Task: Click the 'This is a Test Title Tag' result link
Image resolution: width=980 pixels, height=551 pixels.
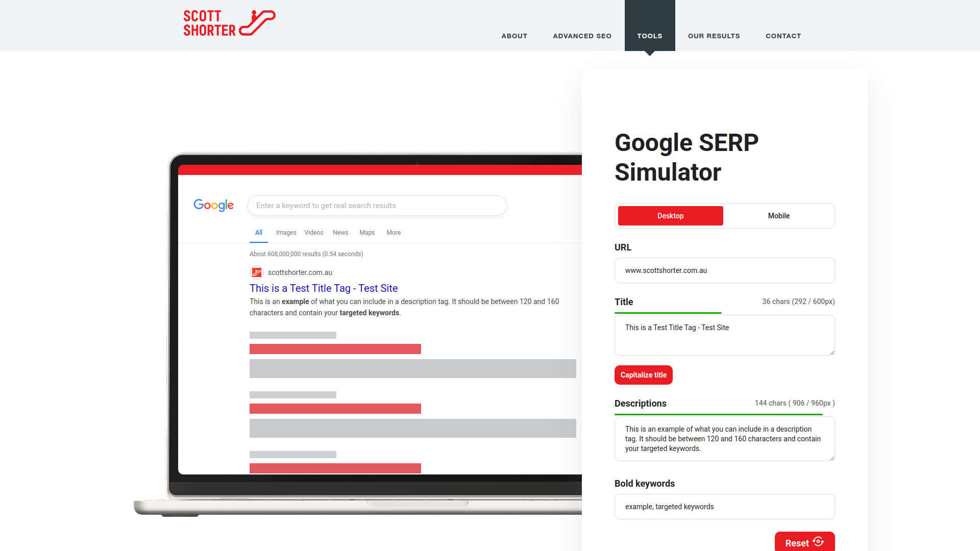Action: (324, 288)
